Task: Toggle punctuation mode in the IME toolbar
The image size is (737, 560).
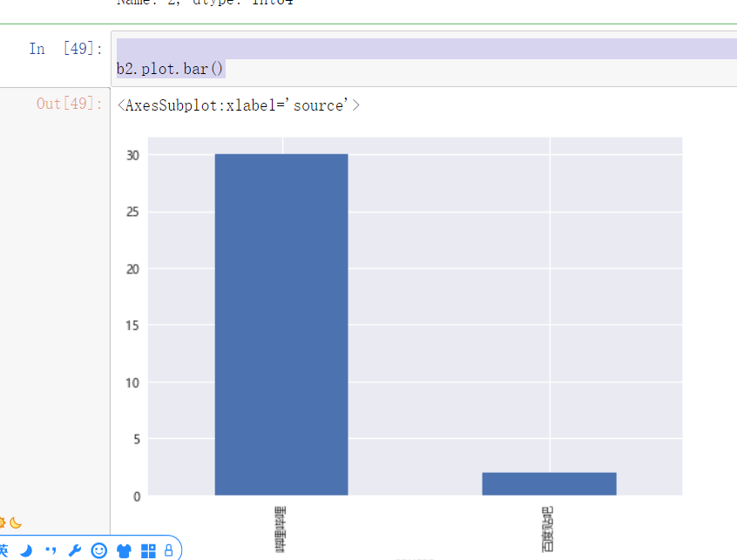Action: click(x=51, y=550)
